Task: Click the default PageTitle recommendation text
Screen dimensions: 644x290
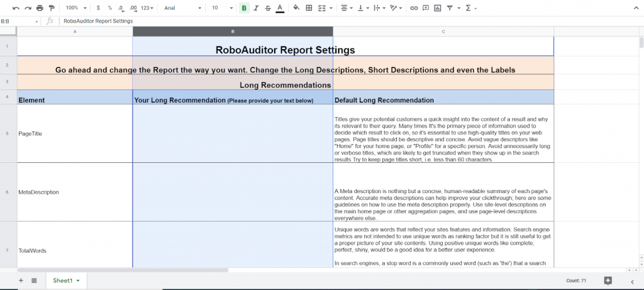Action: 443,140
